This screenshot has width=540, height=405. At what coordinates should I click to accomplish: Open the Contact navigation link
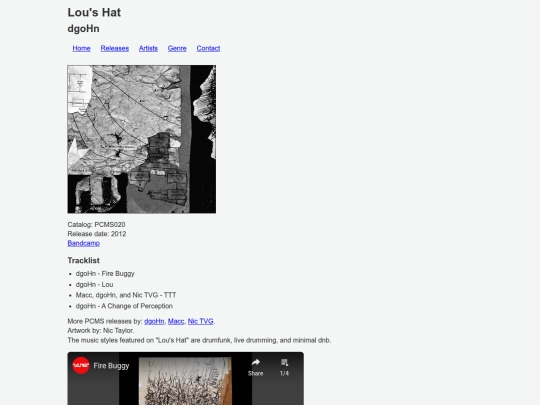click(x=208, y=48)
